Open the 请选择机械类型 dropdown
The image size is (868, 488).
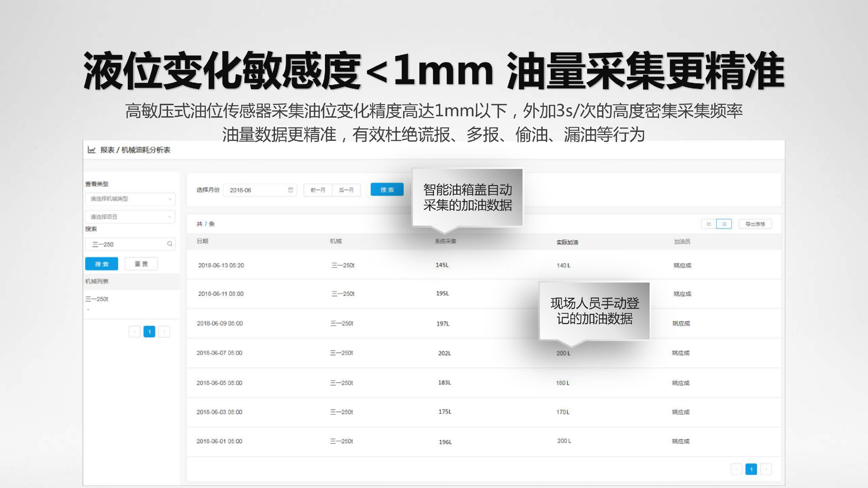pos(130,199)
